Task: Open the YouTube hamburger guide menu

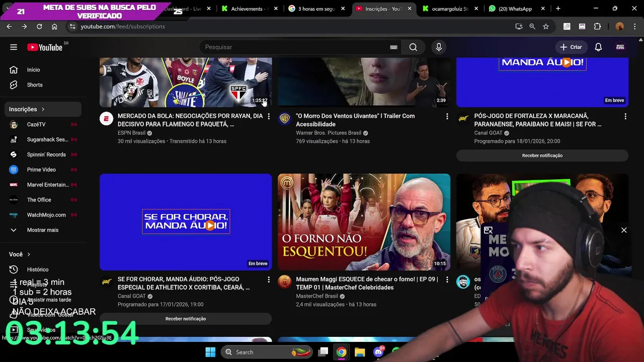Action: click(14, 47)
